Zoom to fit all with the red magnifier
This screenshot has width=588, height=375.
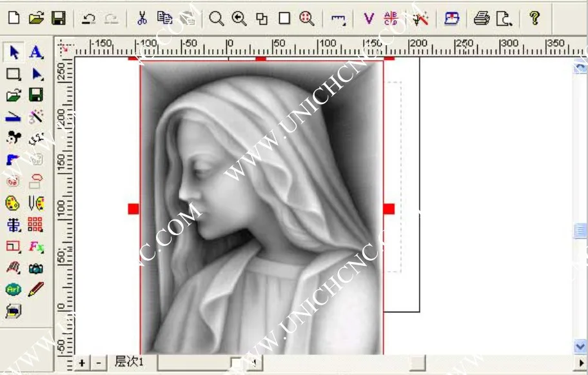pyautogui.click(x=307, y=18)
